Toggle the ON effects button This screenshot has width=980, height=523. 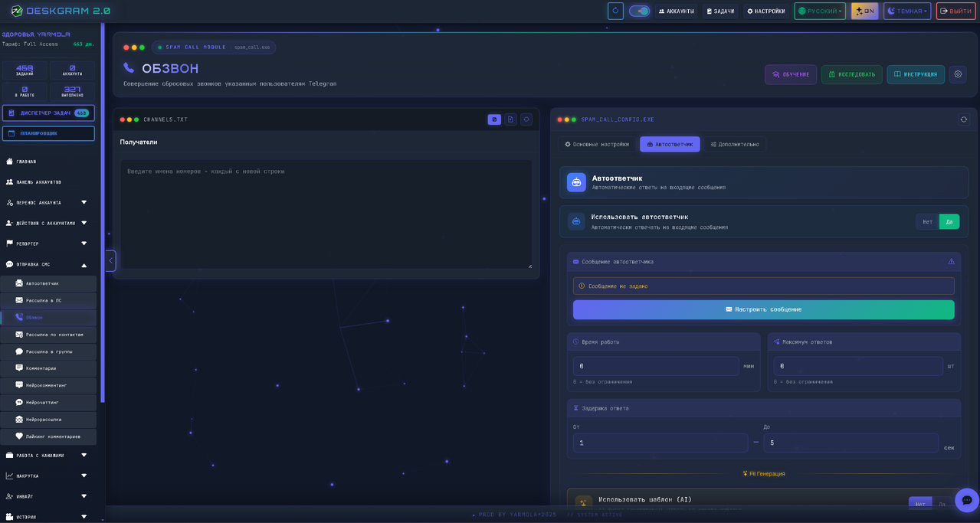(x=864, y=11)
